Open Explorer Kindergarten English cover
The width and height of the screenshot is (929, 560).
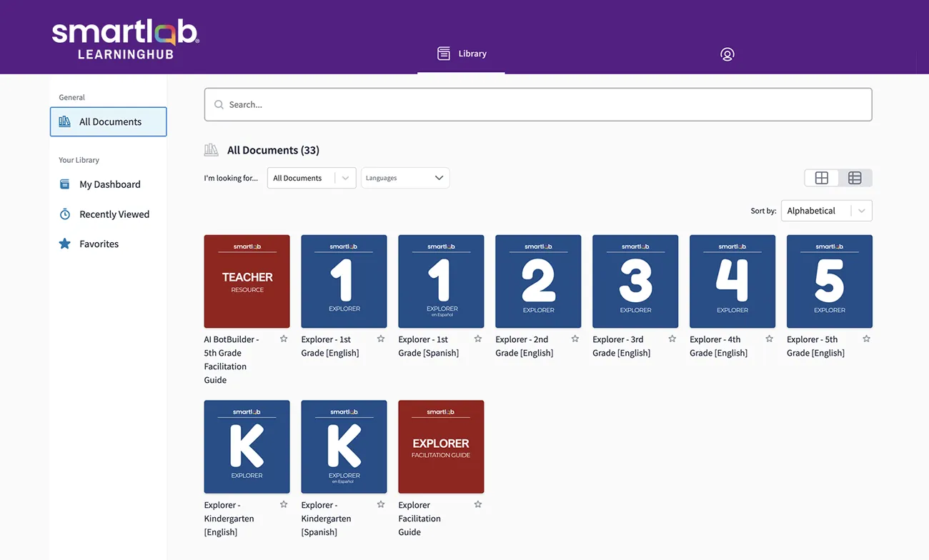[x=247, y=446]
